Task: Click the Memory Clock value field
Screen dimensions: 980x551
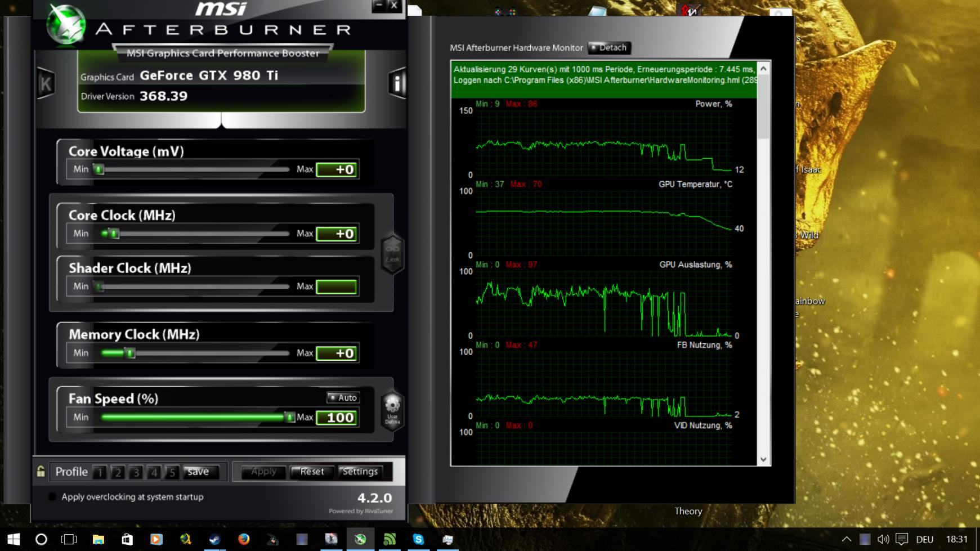Action: [337, 353]
